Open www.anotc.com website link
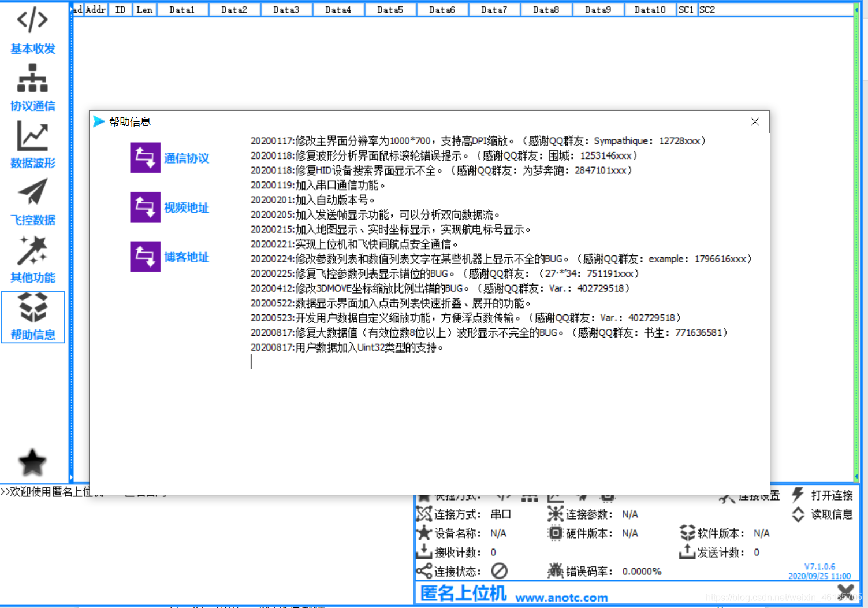The width and height of the screenshot is (868, 608). point(561,598)
